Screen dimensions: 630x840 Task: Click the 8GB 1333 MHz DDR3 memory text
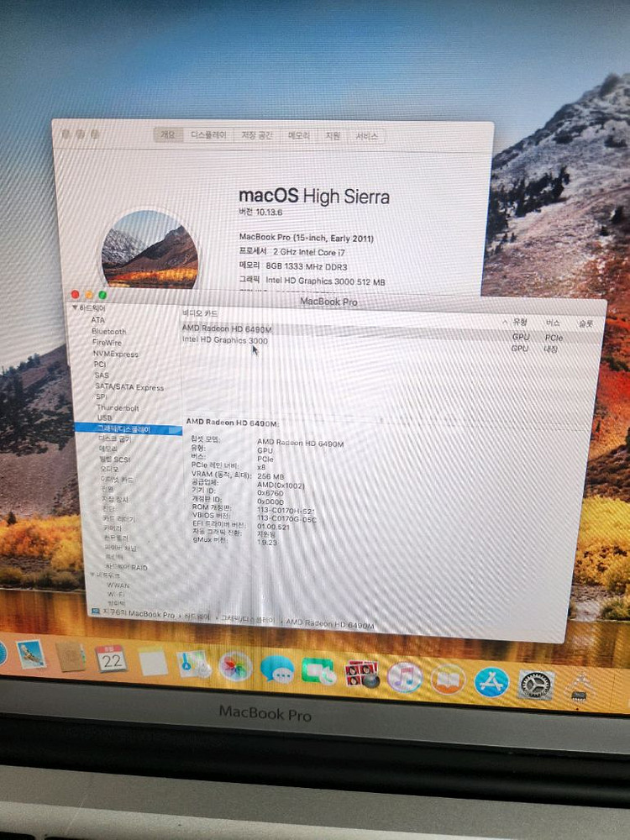pyautogui.click(x=307, y=266)
